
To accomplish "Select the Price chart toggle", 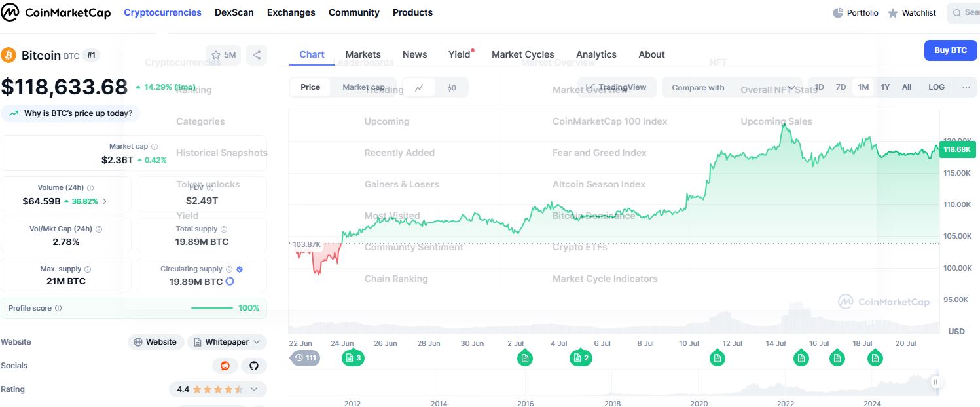I will (310, 87).
